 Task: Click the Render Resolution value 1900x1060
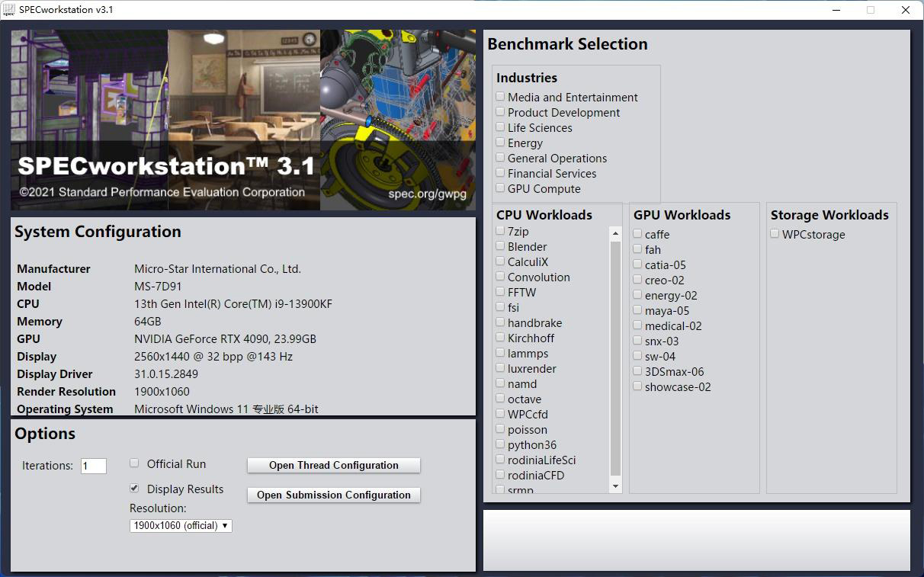point(162,391)
